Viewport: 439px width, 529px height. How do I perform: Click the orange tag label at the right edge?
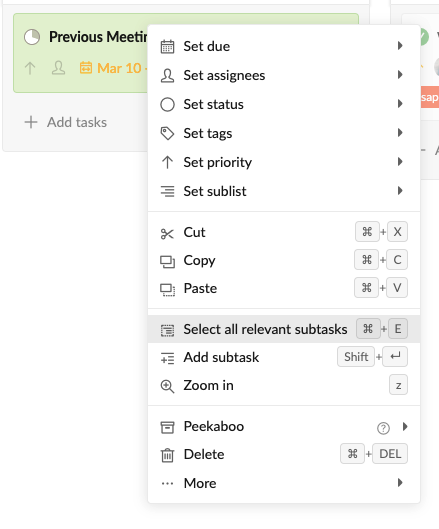(x=430, y=97)
